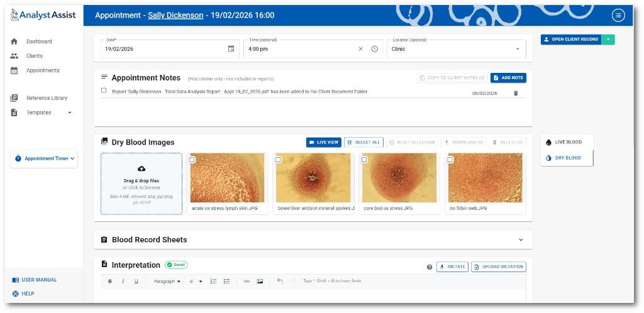Screen dimensions: 644x313
Task: Open the Open Client Record dropdown arrow
Action: [608, 40]
